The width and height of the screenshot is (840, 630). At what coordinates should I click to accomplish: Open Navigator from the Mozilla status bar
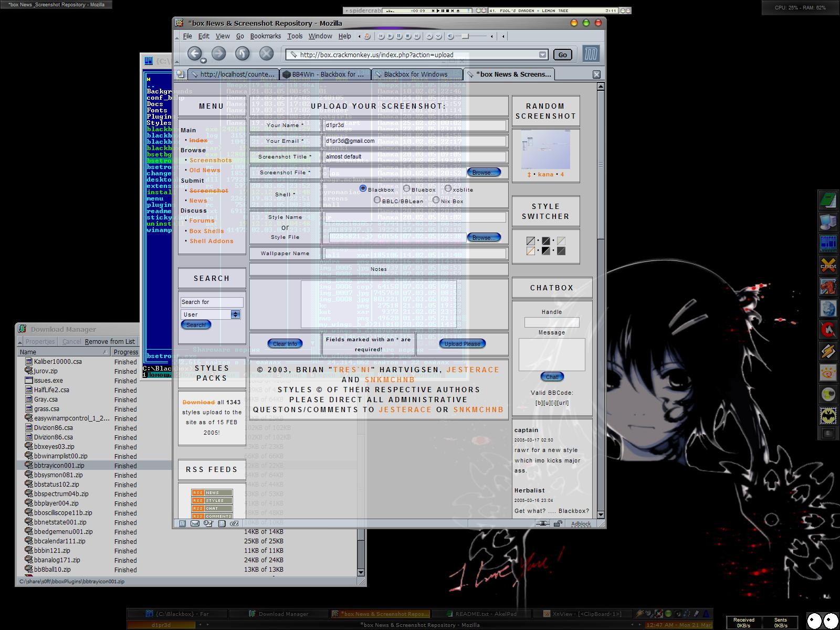(x=183, y=523)
